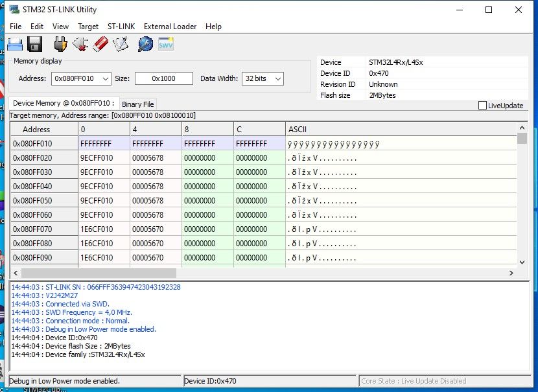
Task: Connect to target with plug icon
Action: pyautogui.click(x=61, y=44)
